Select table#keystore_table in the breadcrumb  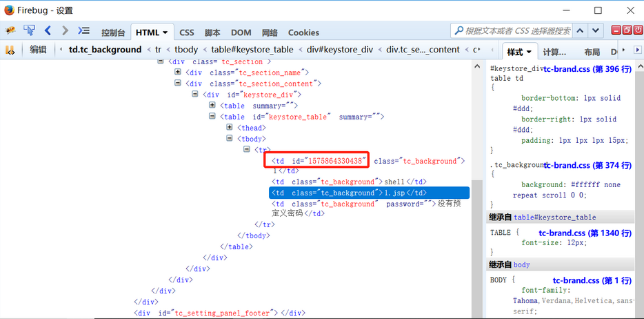[252, 50]
